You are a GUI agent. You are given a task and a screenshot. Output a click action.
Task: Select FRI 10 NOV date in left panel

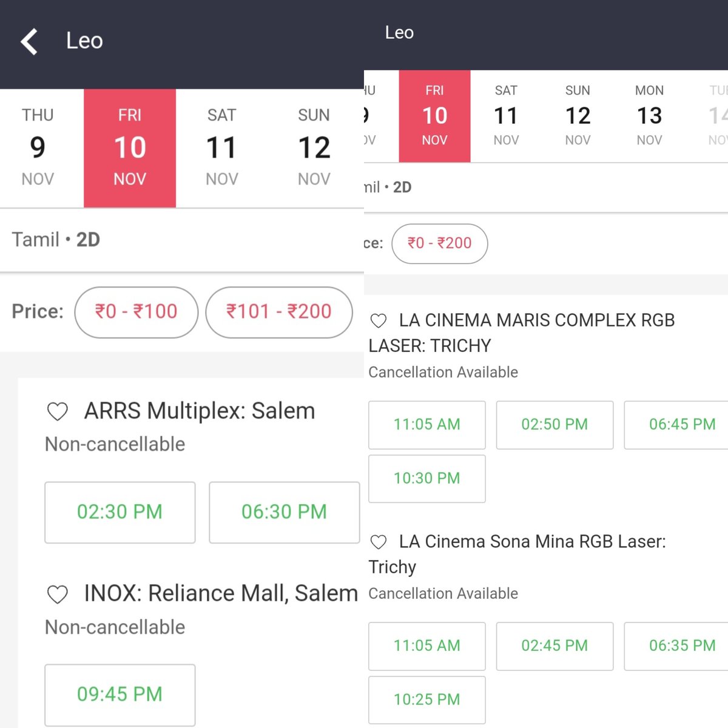pyautogui.click(x=130, y=148)
